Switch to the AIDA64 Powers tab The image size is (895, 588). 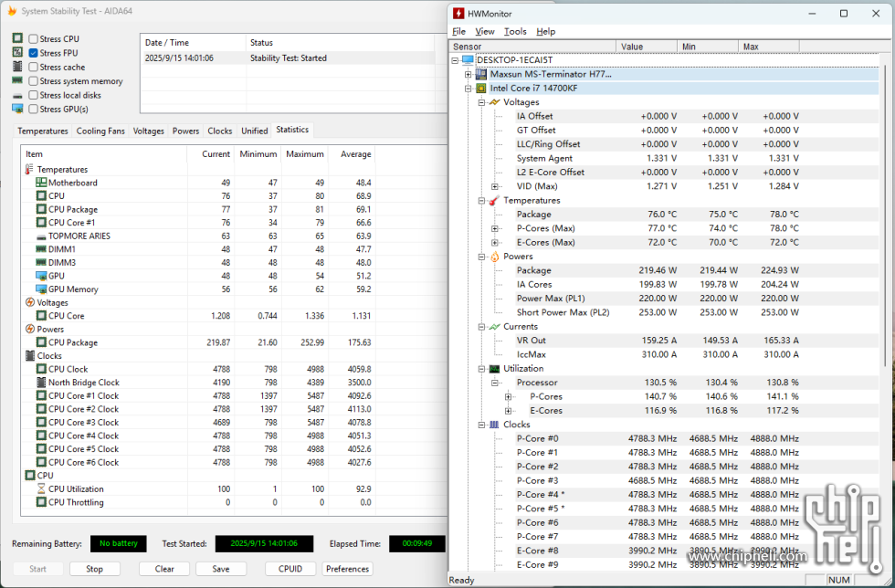pos(186,131)
